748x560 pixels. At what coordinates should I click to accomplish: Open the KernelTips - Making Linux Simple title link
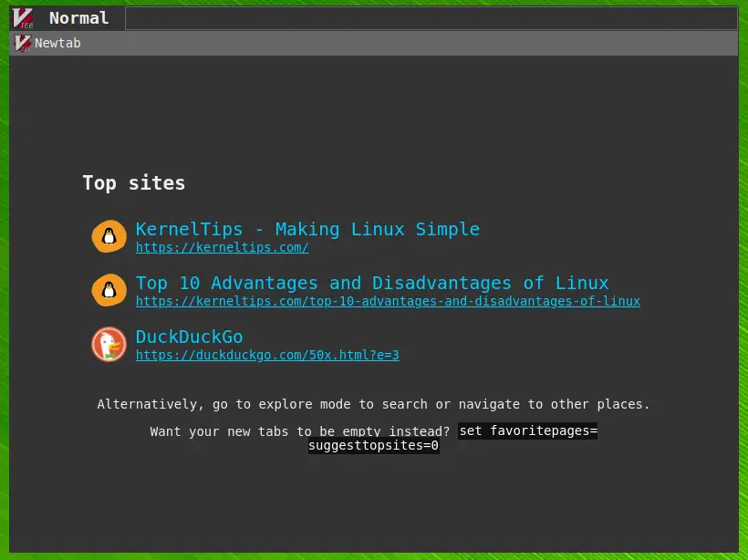tap(307, 229)
